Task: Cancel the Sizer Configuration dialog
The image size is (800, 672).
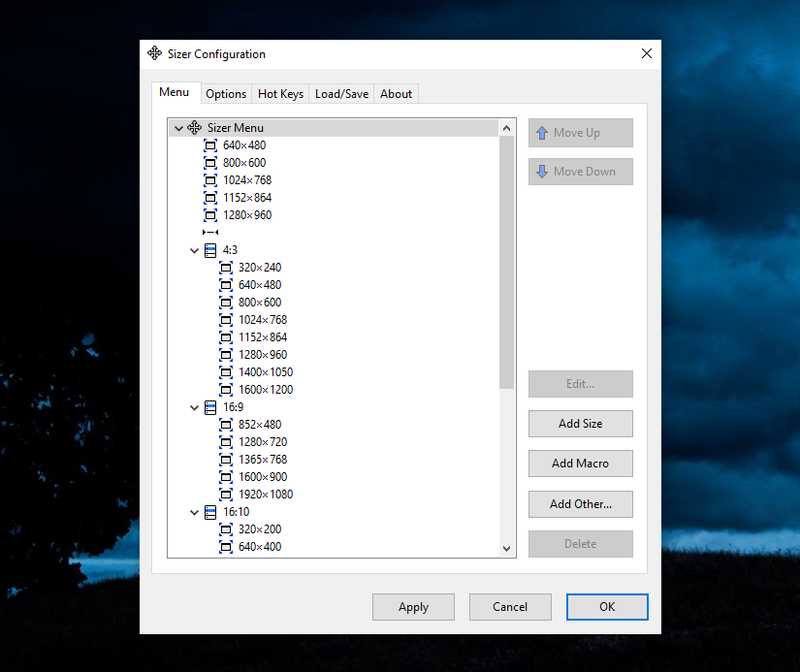Action: (510, 607)
